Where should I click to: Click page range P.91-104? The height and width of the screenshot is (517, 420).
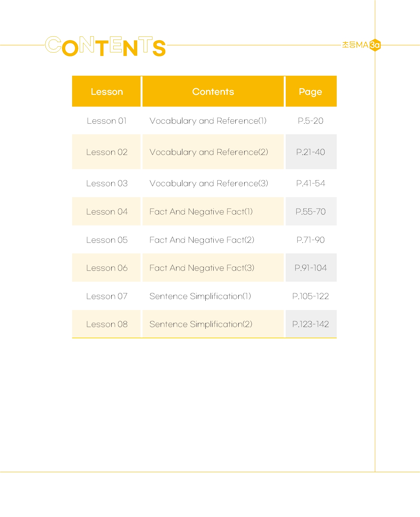[311, 268]
